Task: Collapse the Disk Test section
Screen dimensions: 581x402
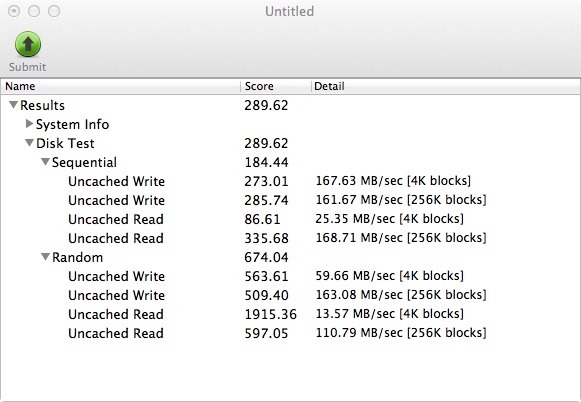Action: (29, 143)
